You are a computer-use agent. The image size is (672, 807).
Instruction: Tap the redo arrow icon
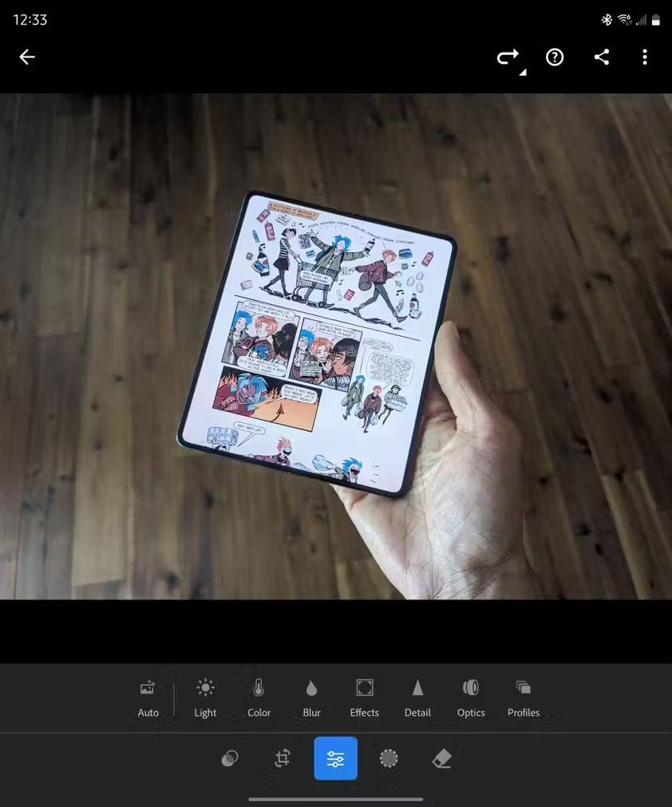click(508, 57)
